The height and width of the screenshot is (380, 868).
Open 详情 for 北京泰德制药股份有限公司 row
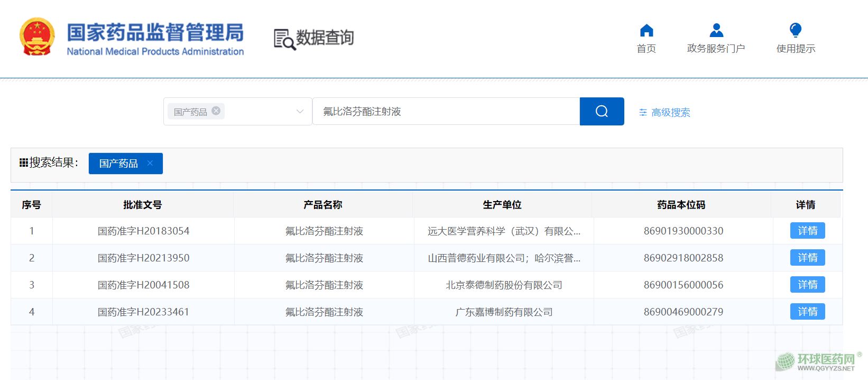(807, 285)
